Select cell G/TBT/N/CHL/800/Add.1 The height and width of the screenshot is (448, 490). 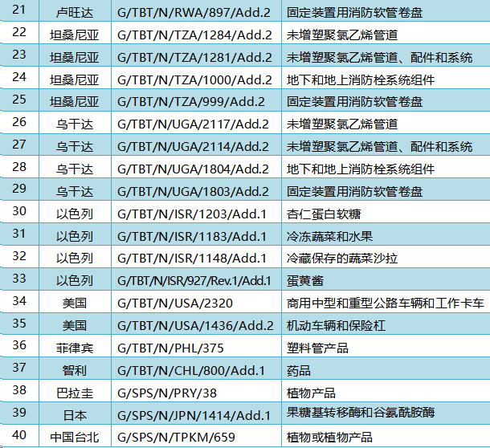point(196,369)
